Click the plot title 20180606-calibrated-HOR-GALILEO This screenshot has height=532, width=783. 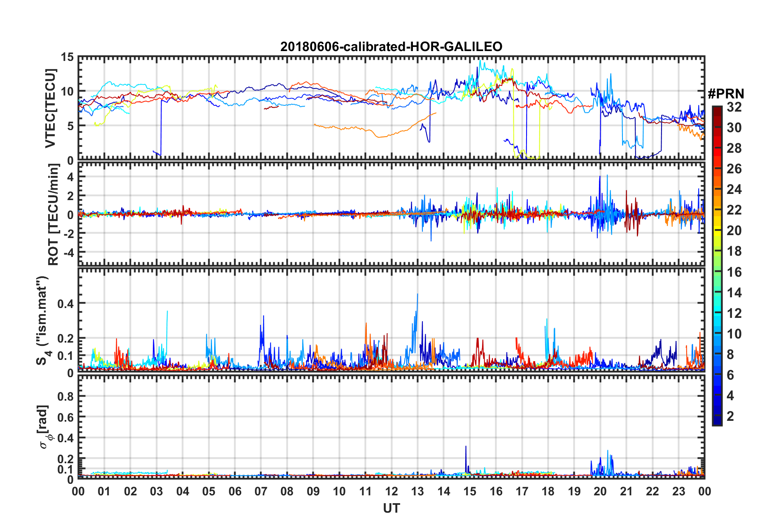pos(391,47)
